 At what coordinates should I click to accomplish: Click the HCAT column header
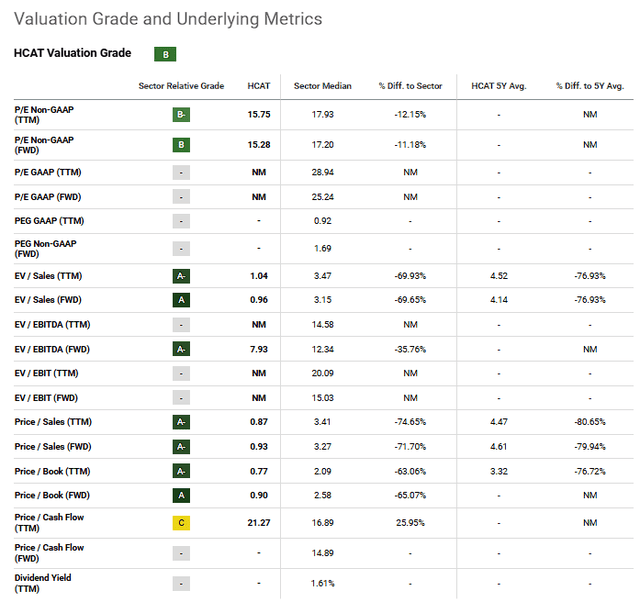pyautogui.click(x=259, y=86)
